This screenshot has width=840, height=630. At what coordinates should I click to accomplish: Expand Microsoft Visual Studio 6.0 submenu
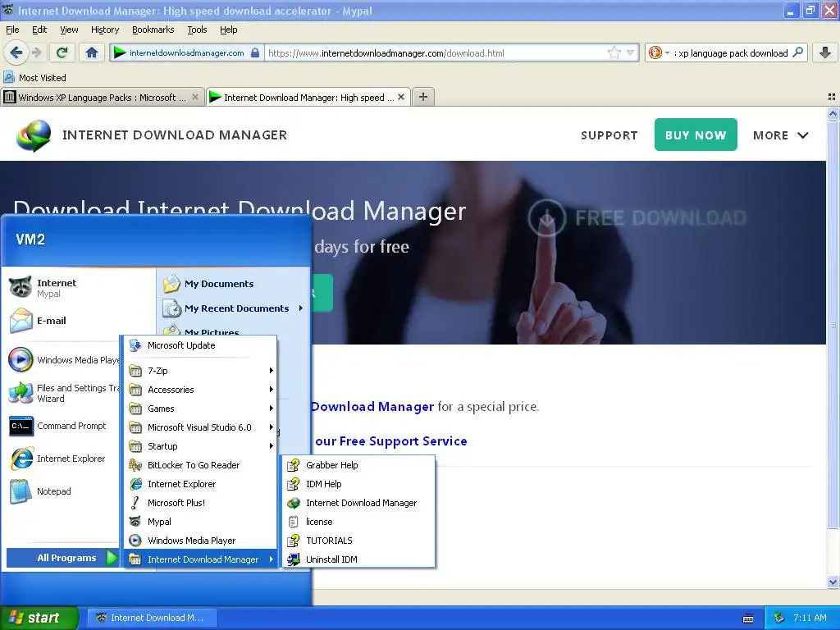pyautogui.click(x=201, y=427)
